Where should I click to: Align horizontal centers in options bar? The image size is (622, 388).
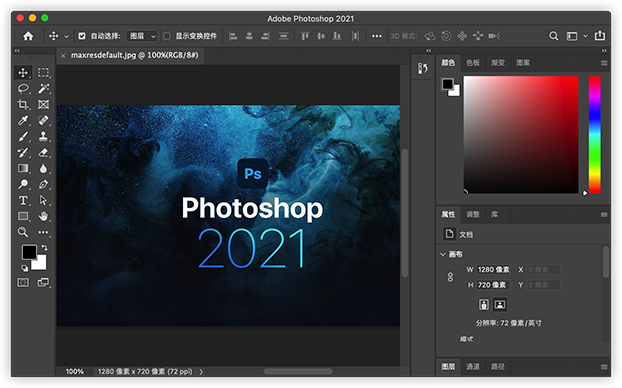pos(249,36)
